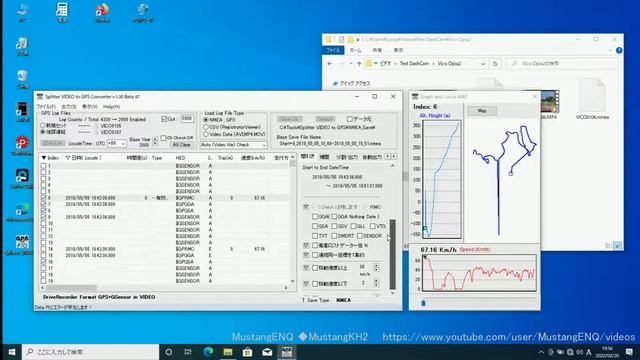
Task: Click the All Clear button
Action: 181,145
